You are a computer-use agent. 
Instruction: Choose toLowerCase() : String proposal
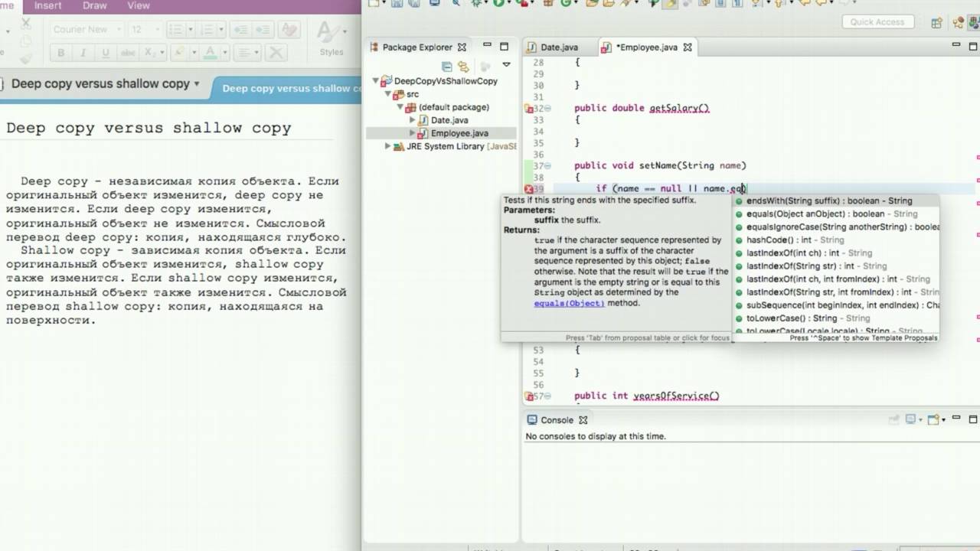(x=835, y=318)
